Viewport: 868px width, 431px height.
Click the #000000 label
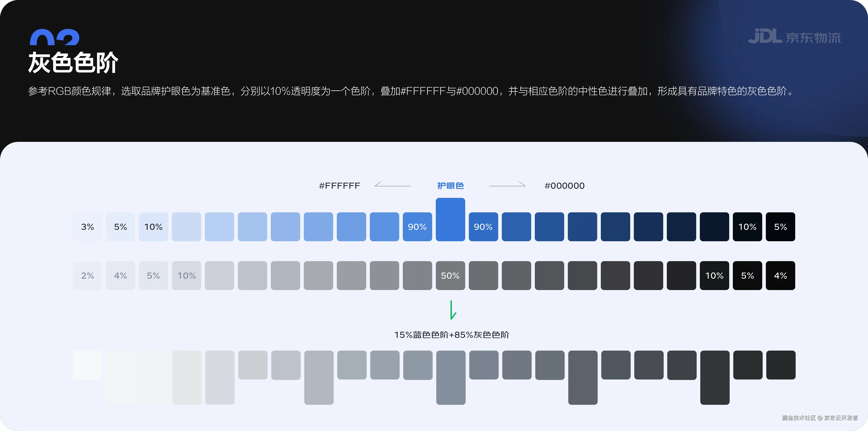564,185
